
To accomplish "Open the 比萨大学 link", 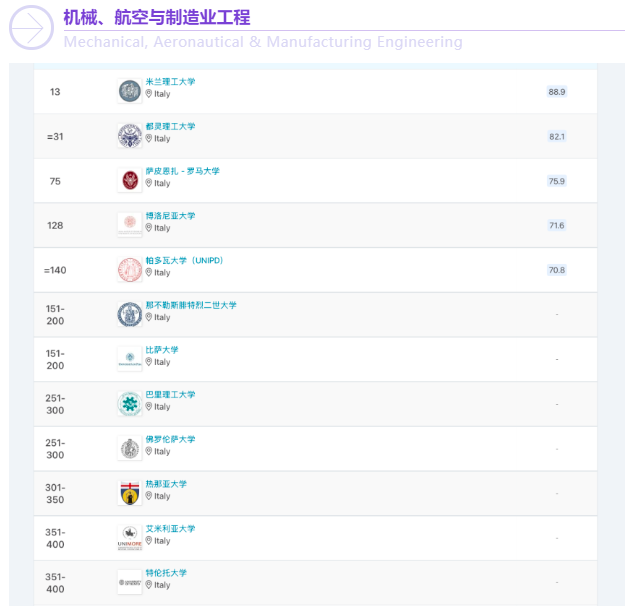I will pyautogui.click(x=162, y=350).
